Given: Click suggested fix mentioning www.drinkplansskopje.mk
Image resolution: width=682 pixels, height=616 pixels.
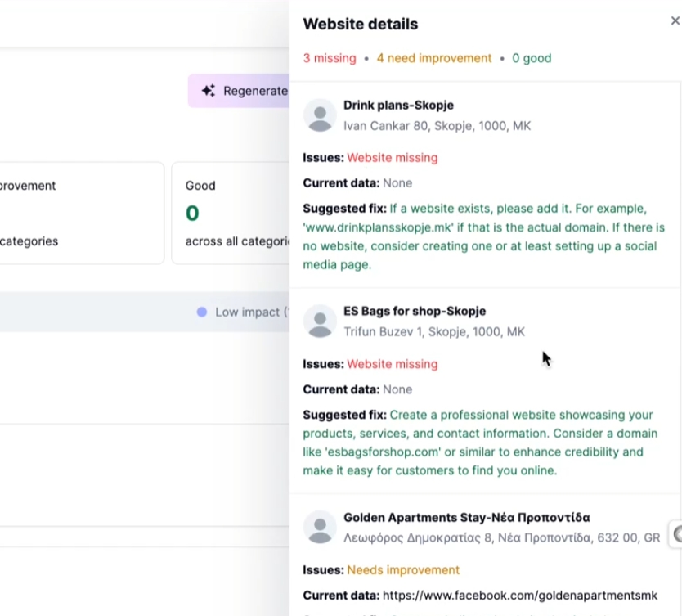Looking at the screenshot, I should (483, 236).
